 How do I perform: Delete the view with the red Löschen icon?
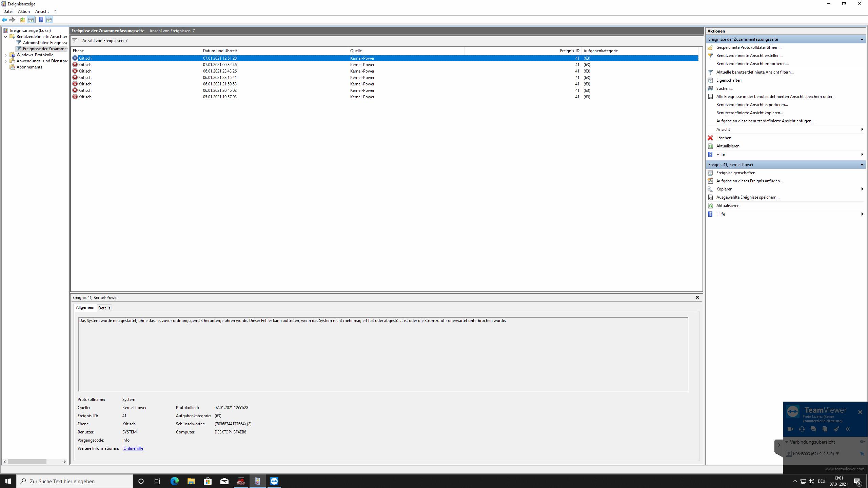point(711,138)
